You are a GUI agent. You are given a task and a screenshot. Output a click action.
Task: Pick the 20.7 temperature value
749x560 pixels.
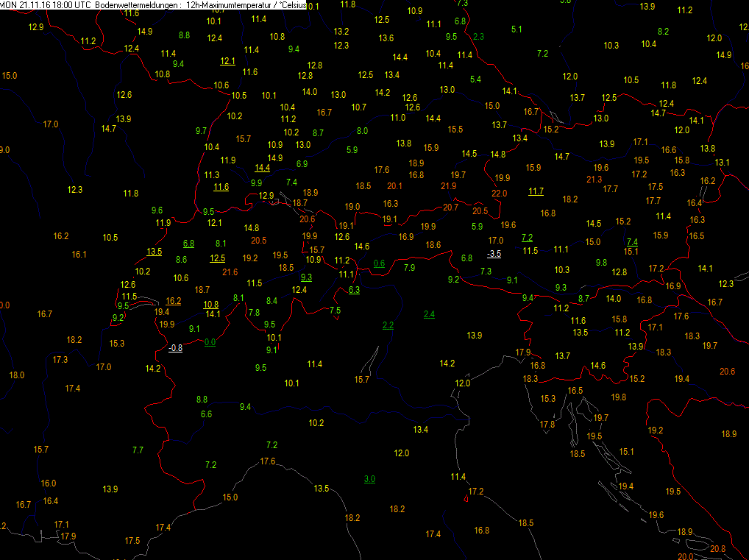(450, 208)
